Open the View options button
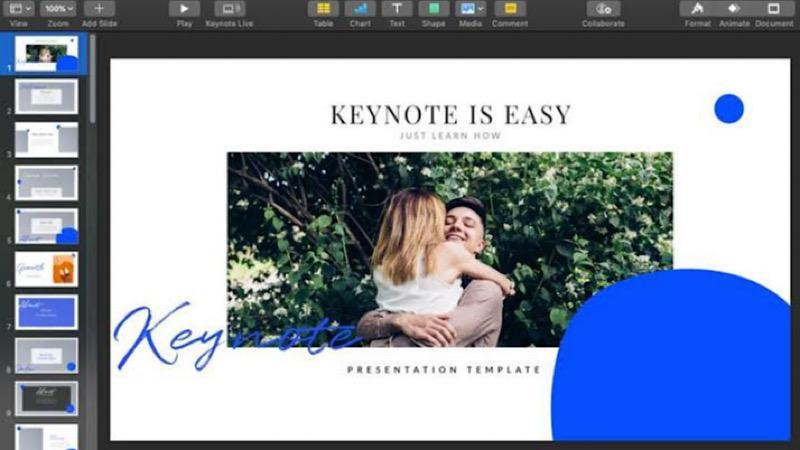Image resolution: width=800 pixels, height=450 pixels. (x=19, y=9)
